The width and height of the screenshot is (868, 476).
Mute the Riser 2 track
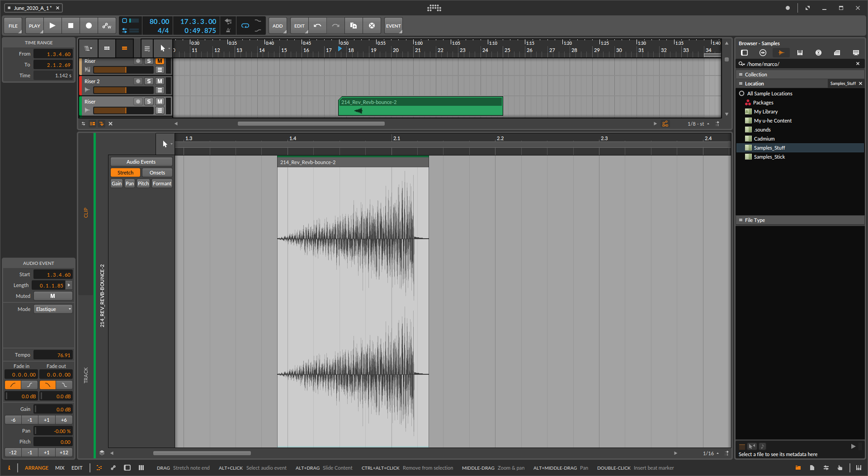tap(160, 81)
